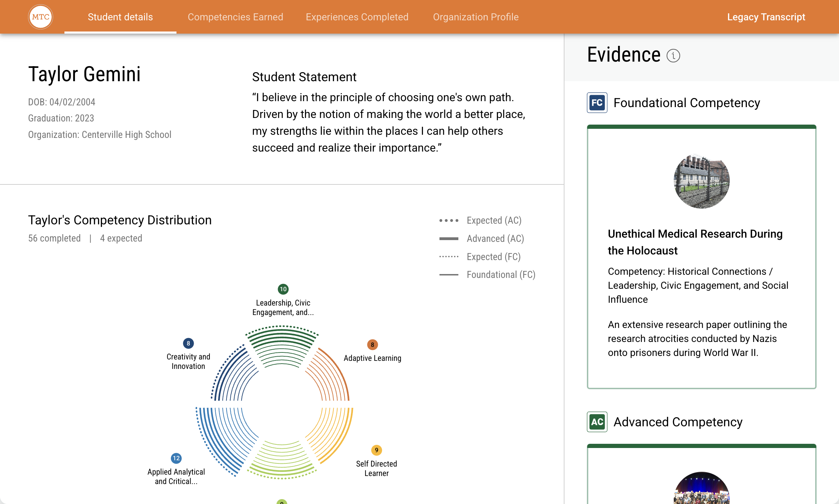Screen dimensions: 839x504
Task: Click the Evidence panel heading
Action: (624, 55)
